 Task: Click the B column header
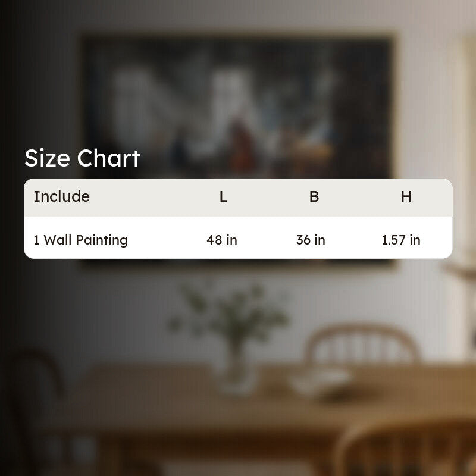(314, 197)
